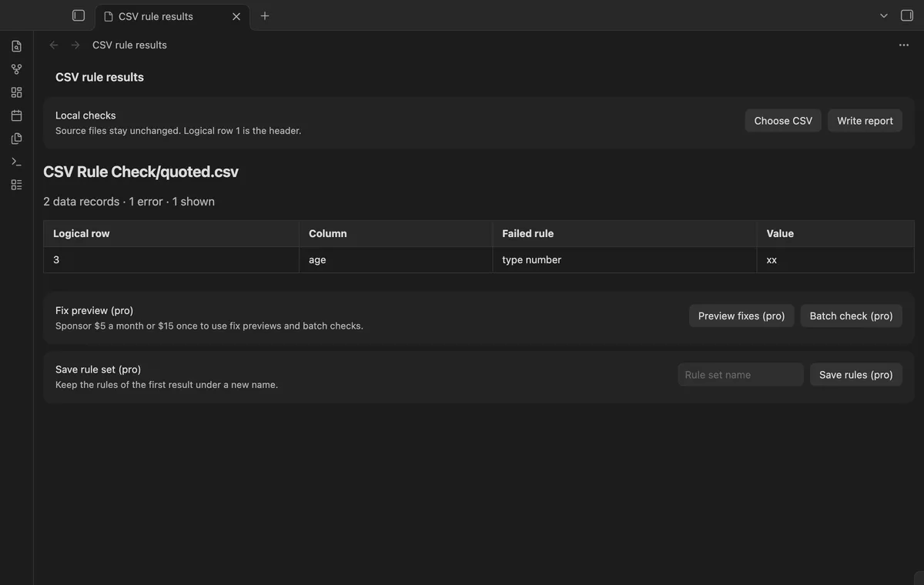Focus the Rule set name input field
This screenshot has height=585, width=924.
(x=741, y=375)
